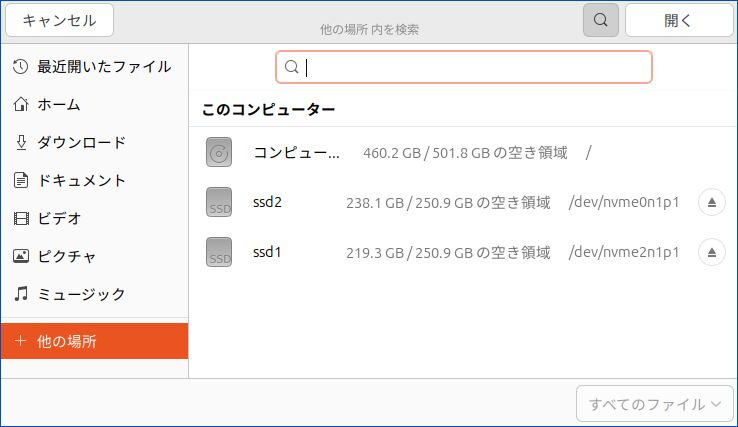The width and height of the screenshot is (738, 427).
Task: Click the ssd2 drive icon
Action: tap(219, 202)
